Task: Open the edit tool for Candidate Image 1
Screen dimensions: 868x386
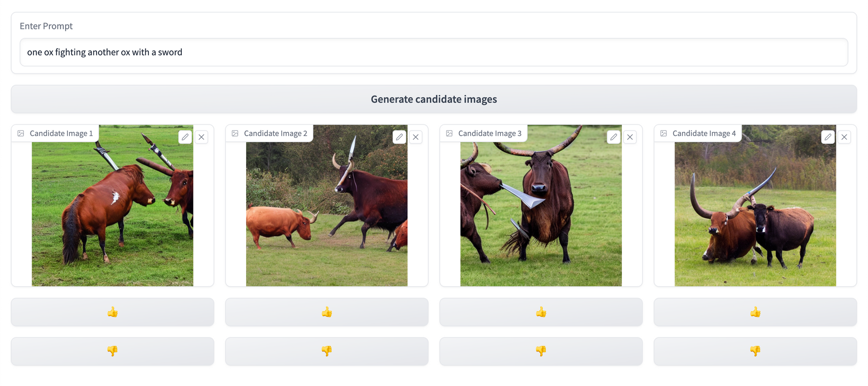Action: pyautogui.click(x=185, y=137)
